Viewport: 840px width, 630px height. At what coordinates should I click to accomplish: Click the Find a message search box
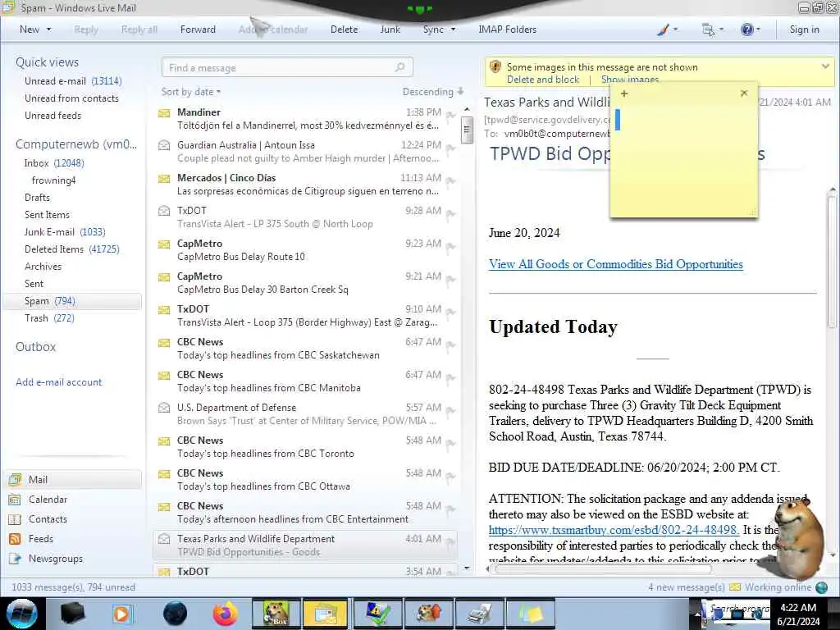click(x=287, y=67)
